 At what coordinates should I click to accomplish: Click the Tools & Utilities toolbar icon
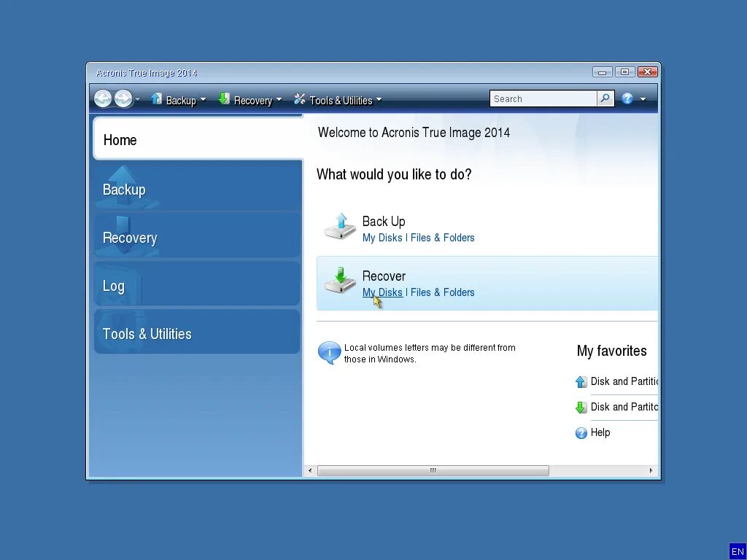(x=300, y=98)
